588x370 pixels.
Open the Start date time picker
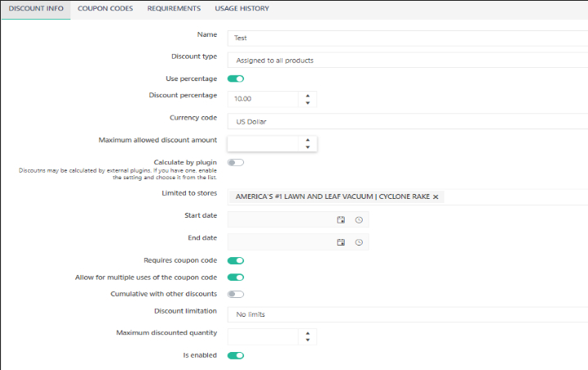(x=359, y=220)
